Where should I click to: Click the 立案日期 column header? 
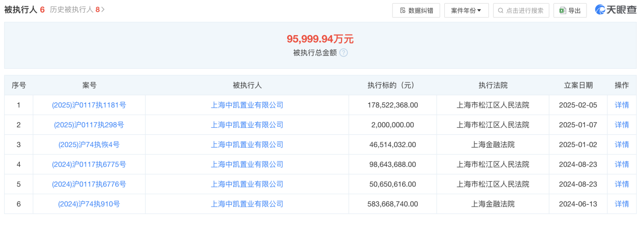(578, 85)
